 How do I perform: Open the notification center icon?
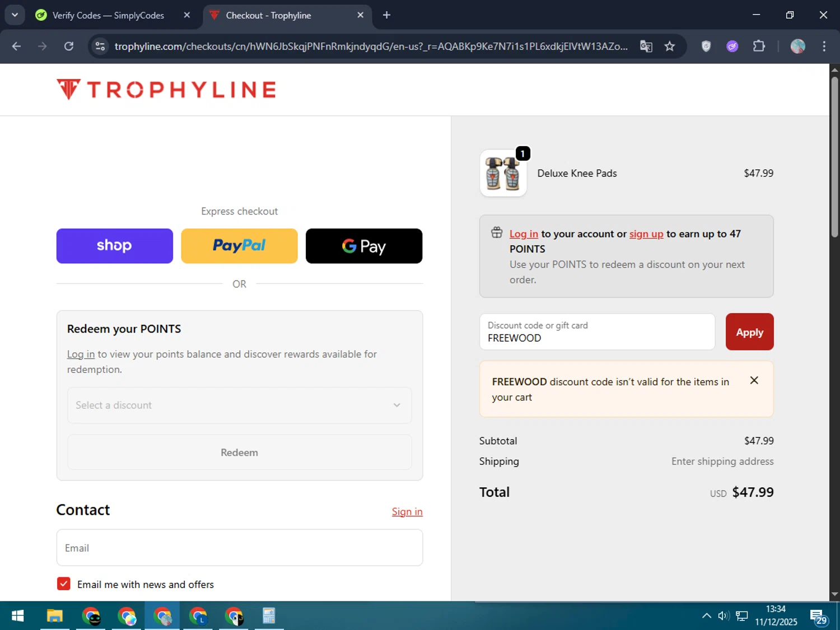(x=818, y=617)
